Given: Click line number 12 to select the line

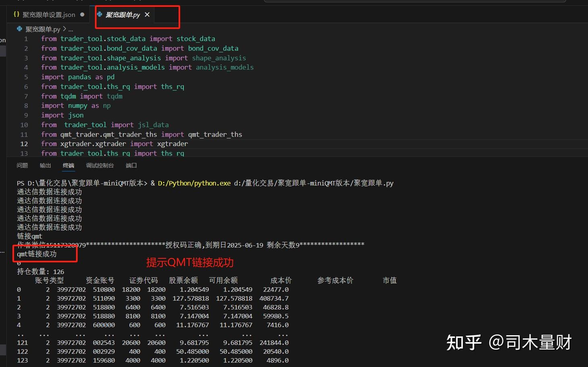Looking at the screenshot, I should [24, 144].
